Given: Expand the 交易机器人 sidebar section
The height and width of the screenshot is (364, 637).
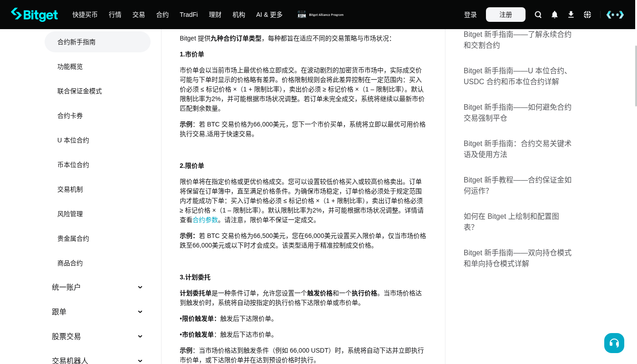Looking at the screenshot, I should coord(97,360).
